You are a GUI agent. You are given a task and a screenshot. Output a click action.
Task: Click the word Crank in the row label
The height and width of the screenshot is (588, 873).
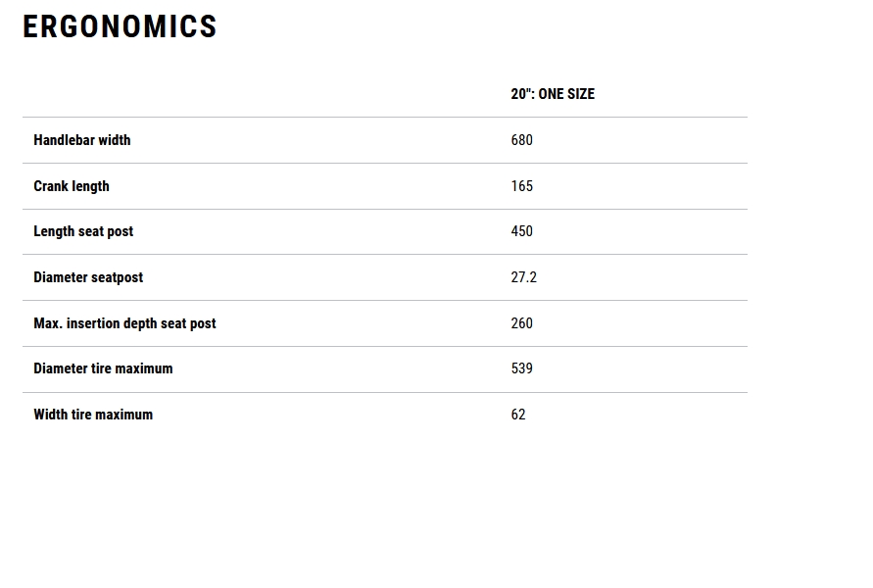51,186
